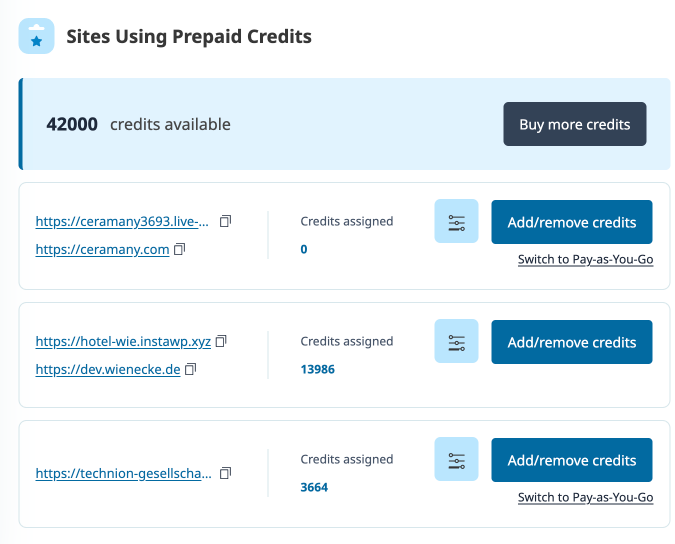Copy the dev.wienecke.de URL

coord(191,369)
